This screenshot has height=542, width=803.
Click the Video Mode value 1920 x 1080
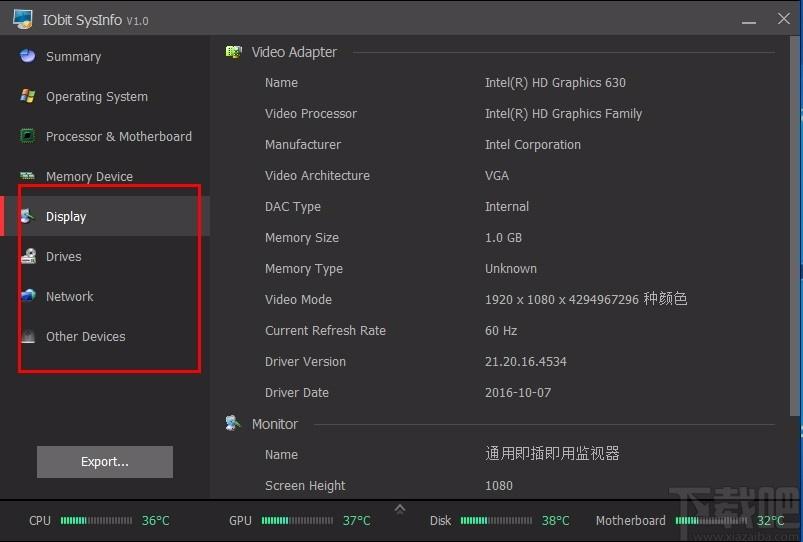(x=586, y=299)
